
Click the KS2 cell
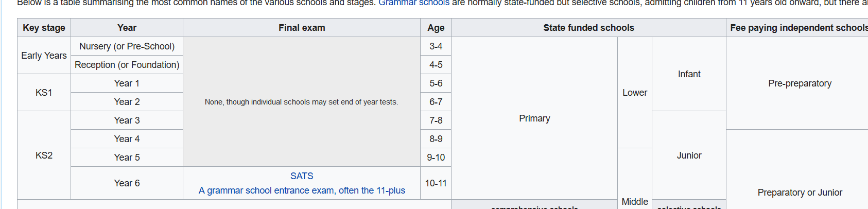[44, 155]
